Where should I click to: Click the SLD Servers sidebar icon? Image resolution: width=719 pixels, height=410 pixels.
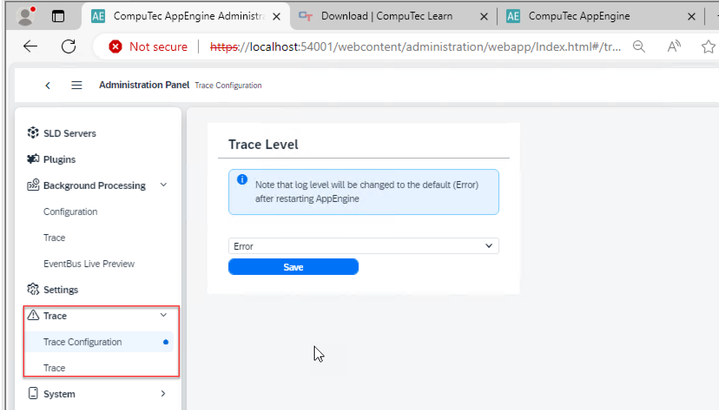33,133
